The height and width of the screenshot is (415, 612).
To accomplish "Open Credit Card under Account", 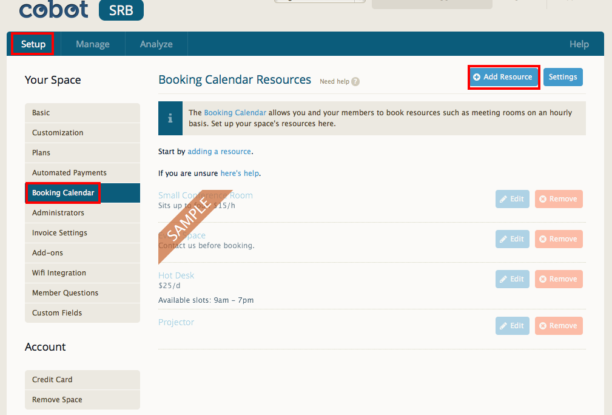I will point(82,379).
